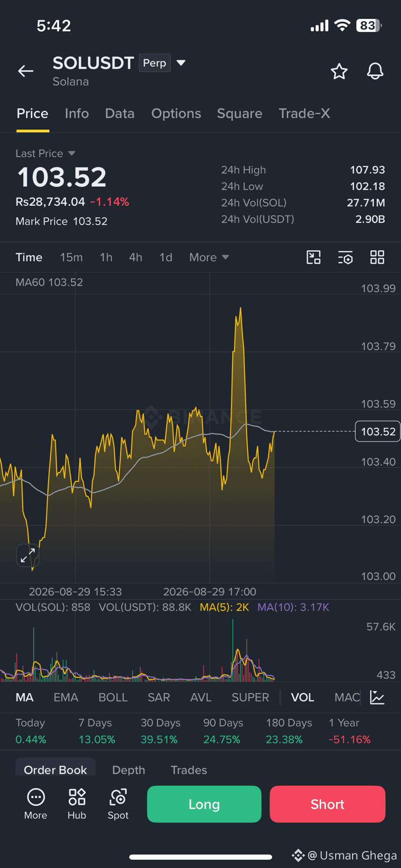Tap the back arrow icon

pyautogui.click(x=26, y=71)
